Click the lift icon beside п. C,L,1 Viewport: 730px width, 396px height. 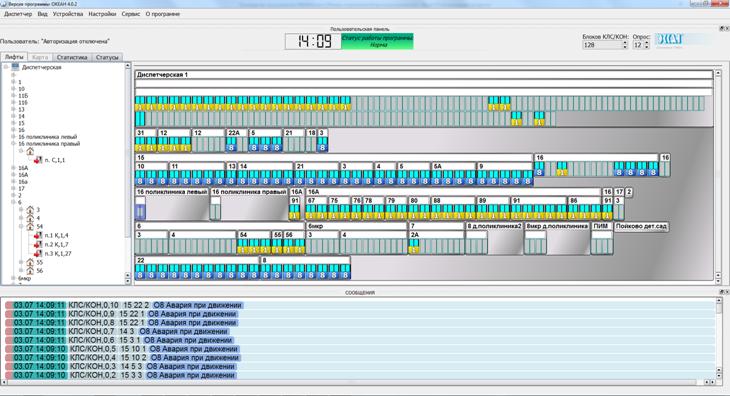click(x=38, y=160)
